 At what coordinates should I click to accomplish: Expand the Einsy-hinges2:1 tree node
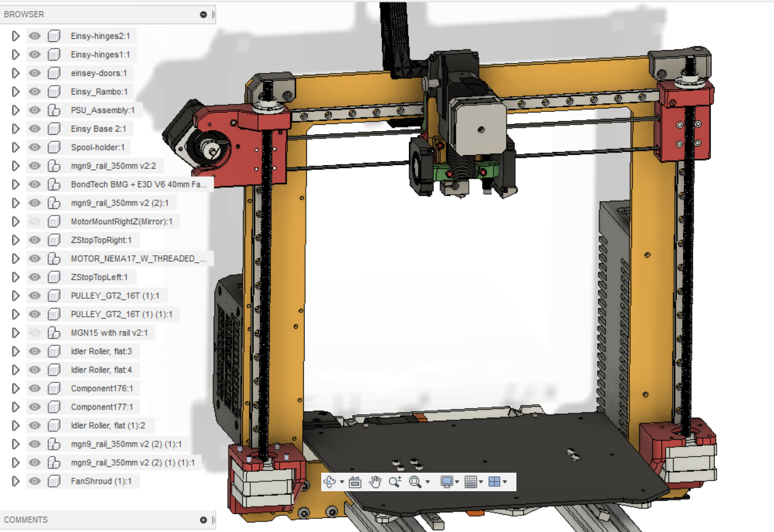(x=16, y=36)
